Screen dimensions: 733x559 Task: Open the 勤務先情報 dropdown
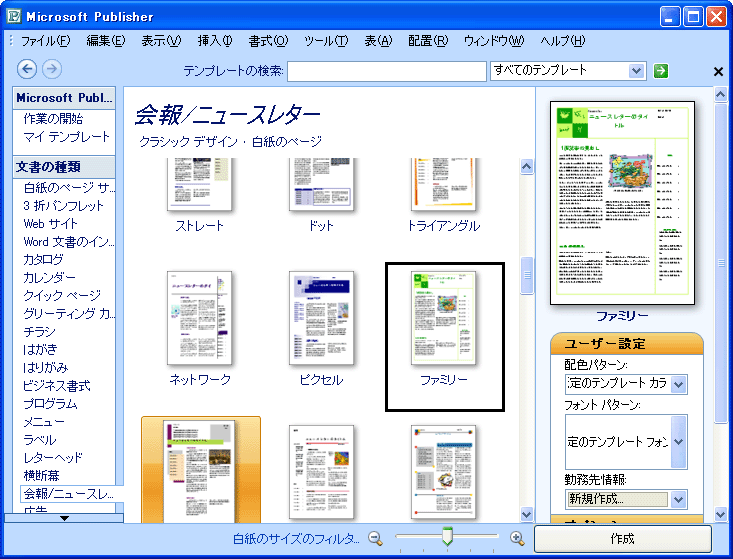click(x=679, y=500)
